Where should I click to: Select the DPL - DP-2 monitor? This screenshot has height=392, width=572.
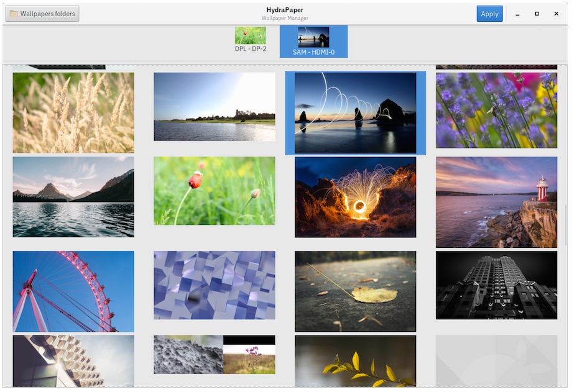[251, 41]
